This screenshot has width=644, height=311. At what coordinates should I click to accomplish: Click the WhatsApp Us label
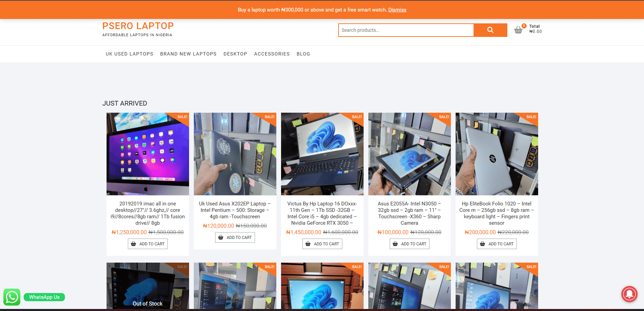tap(44, 297)
